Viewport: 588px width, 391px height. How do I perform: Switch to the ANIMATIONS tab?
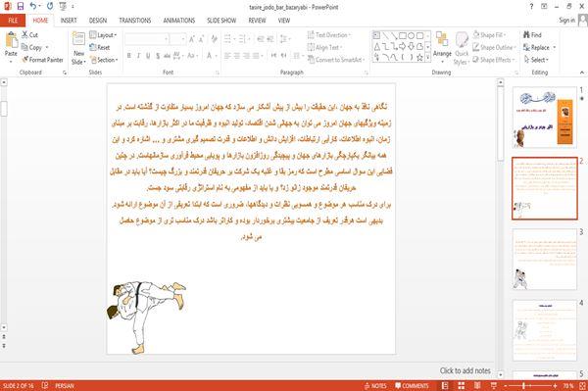179,21
